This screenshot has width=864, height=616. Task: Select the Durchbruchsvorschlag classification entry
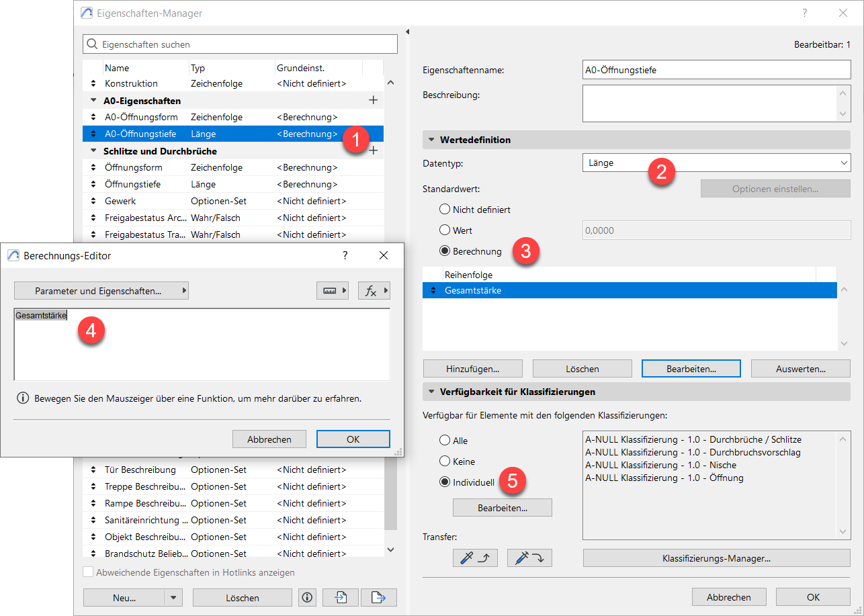[x=693, y=452]
